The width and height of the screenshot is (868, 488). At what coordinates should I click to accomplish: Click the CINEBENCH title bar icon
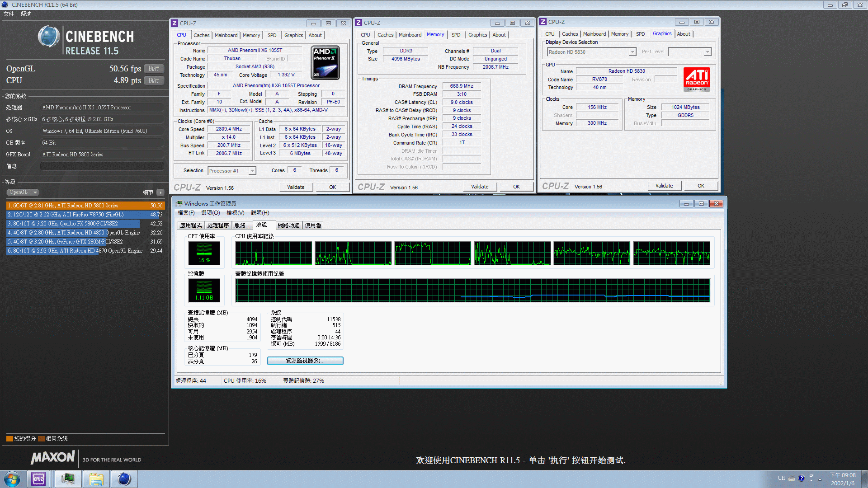click(5, 5)
